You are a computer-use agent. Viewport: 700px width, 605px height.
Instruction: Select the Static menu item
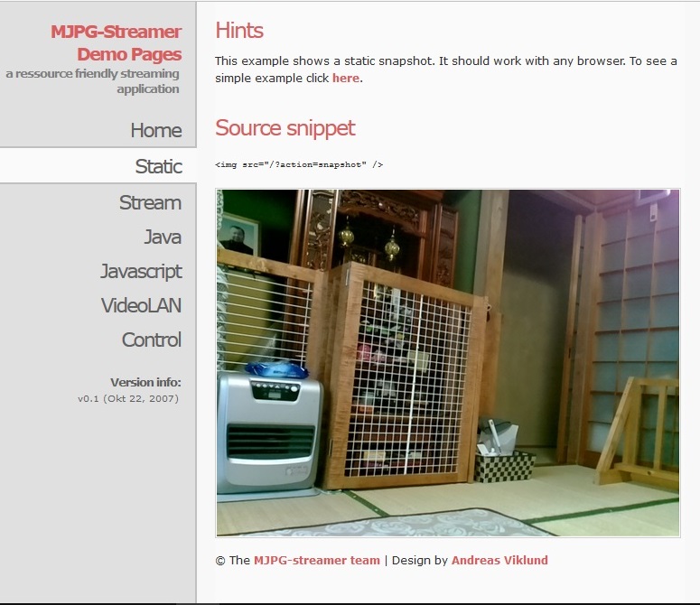158,166
